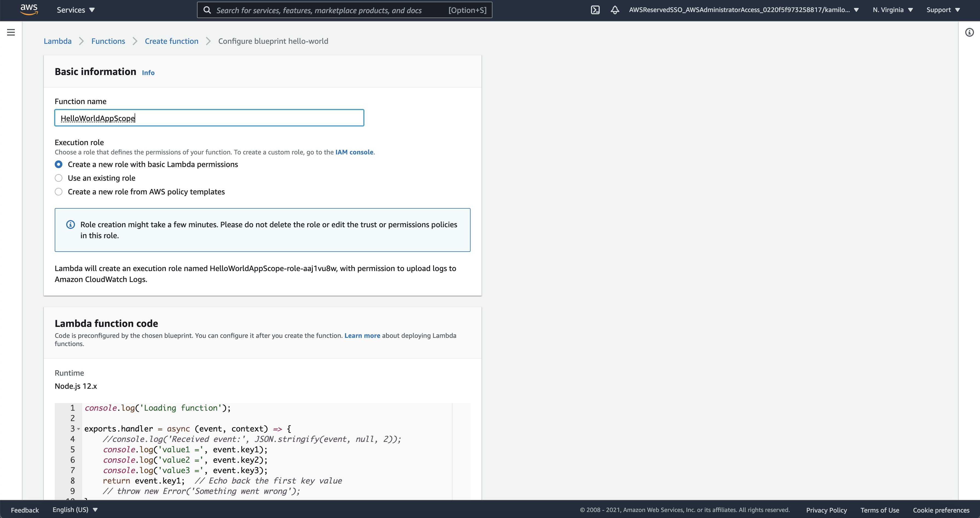The height and width of the screenshot is (518, 980).
Task: Open the notifications bell icon
Action: [615, 10]
